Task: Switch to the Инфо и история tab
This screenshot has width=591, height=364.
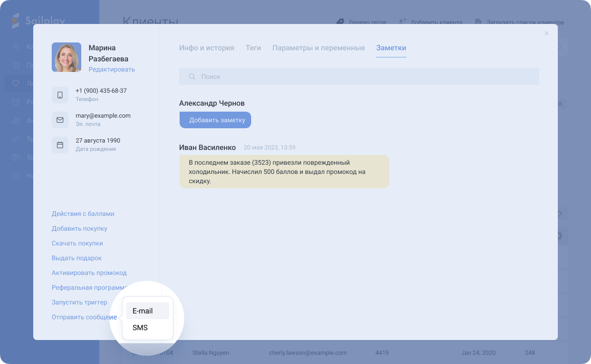Action: click(x=206, y=48)
